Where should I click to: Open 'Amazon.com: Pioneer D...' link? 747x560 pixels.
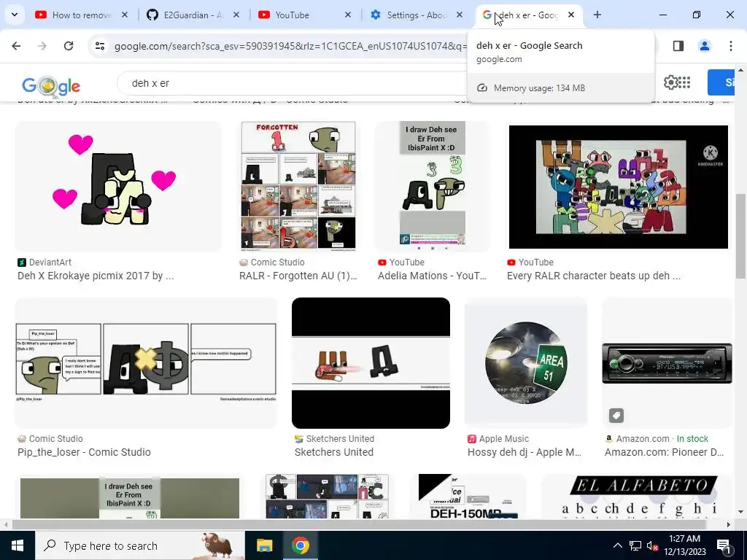(x=664, y=452)
